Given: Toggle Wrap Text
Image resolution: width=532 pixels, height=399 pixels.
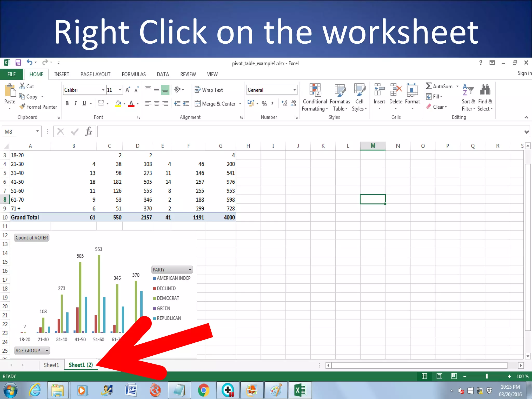Looking at the screenshot, I should (x=209, y=90).
